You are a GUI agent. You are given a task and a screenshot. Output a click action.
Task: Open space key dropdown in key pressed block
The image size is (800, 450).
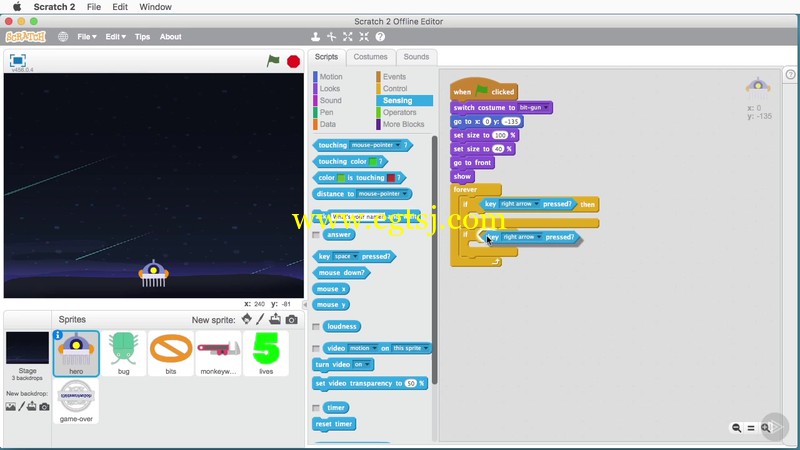click(x=346, y=256)
